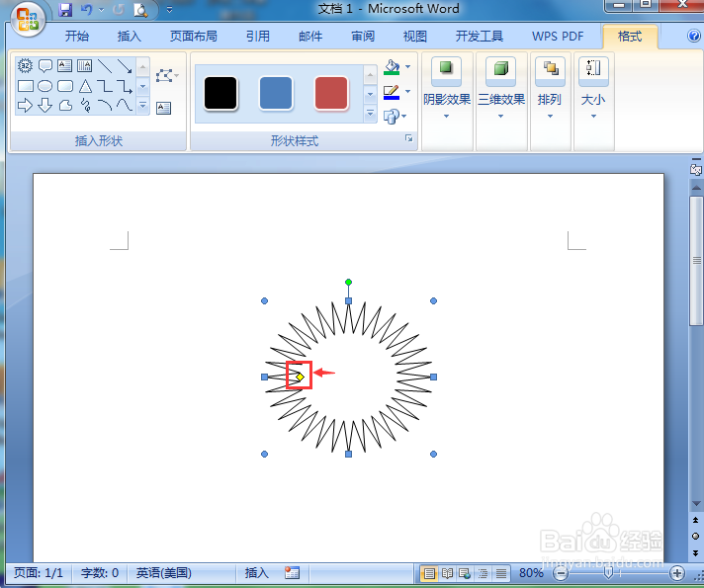Open shape outline color dropdown arrow
Viewport: 704px width, 588px height.
(x=407, y=91)
